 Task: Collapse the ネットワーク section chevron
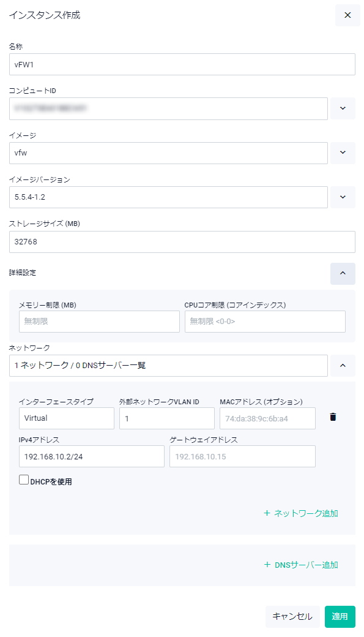[343, 366]
